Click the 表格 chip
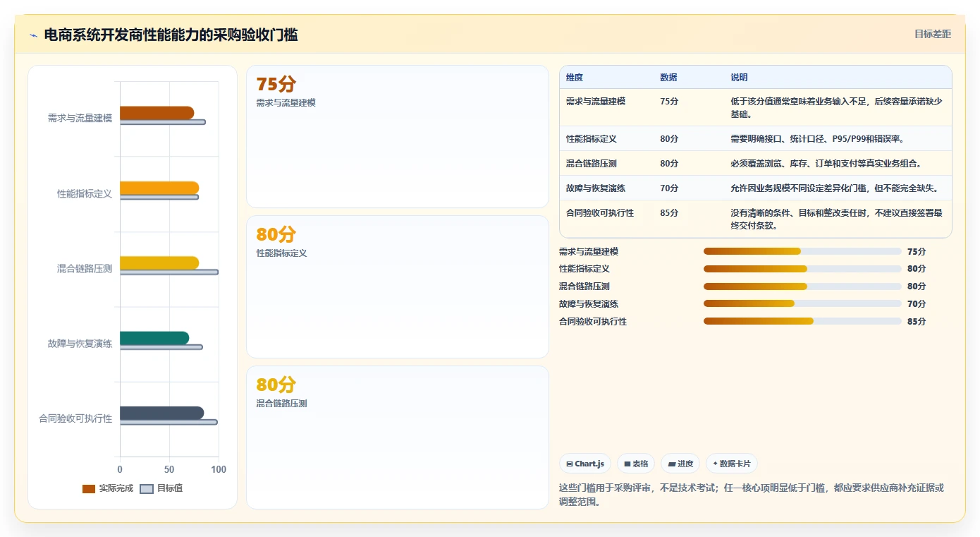980x537 pixels. click(x=636, y=464)
